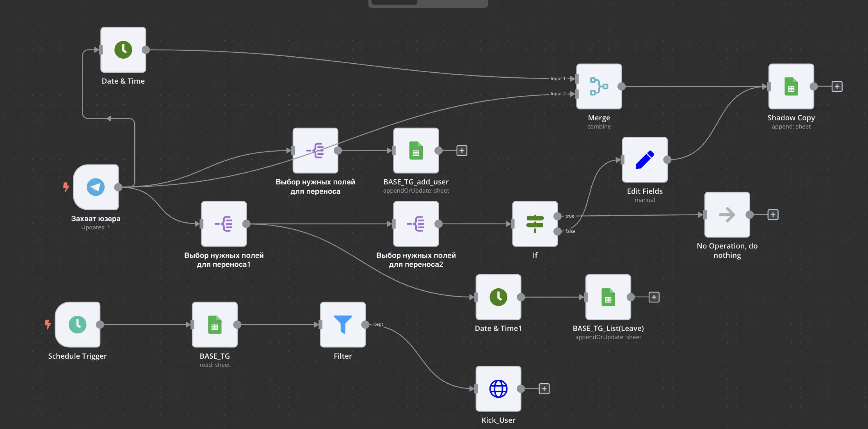The image size is (868, 429).
Task: Add a node after BASE_TG_add_user
Action: tap(462, 150)
